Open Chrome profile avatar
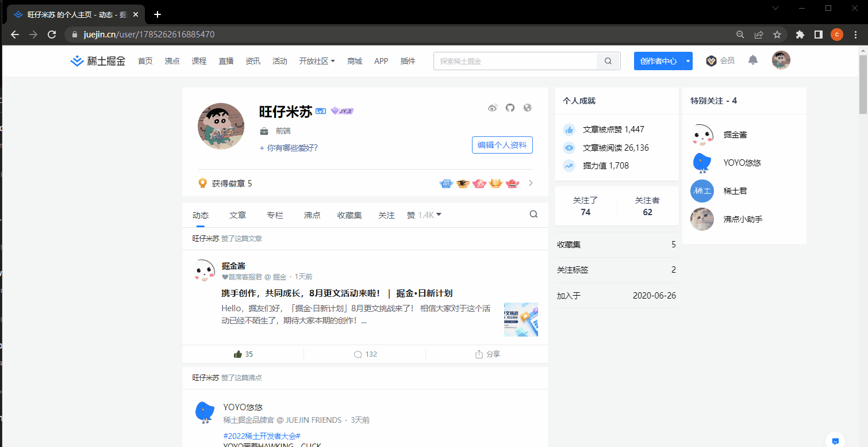 click(837, 35)
